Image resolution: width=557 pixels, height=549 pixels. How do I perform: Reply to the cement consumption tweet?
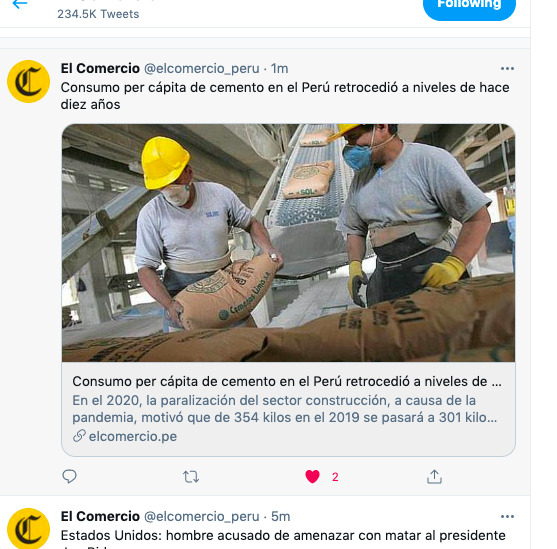click(x=69, y=477)
